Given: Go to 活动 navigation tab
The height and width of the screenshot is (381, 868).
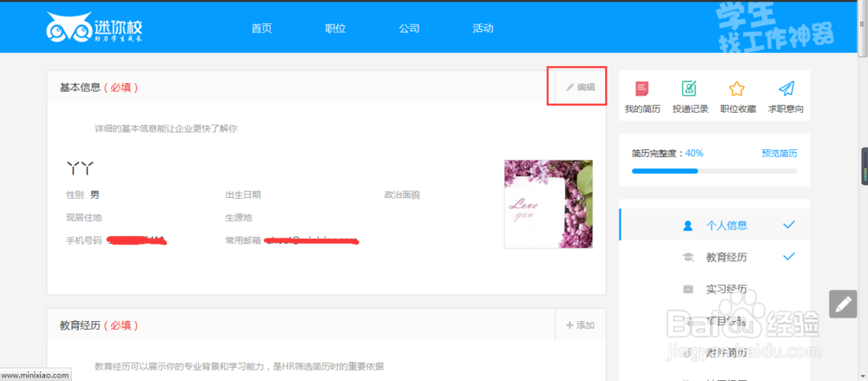Looking at the screenshot, I should pos(483,29).
